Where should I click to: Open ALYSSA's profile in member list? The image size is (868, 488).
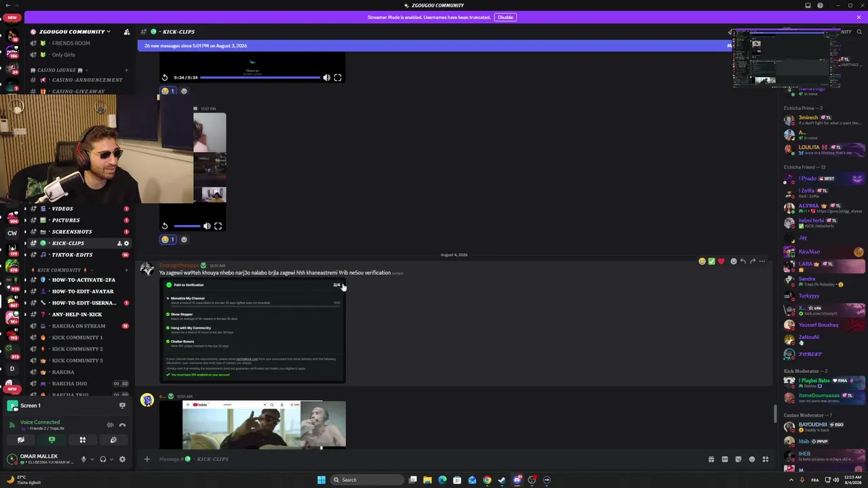[823, 208]
